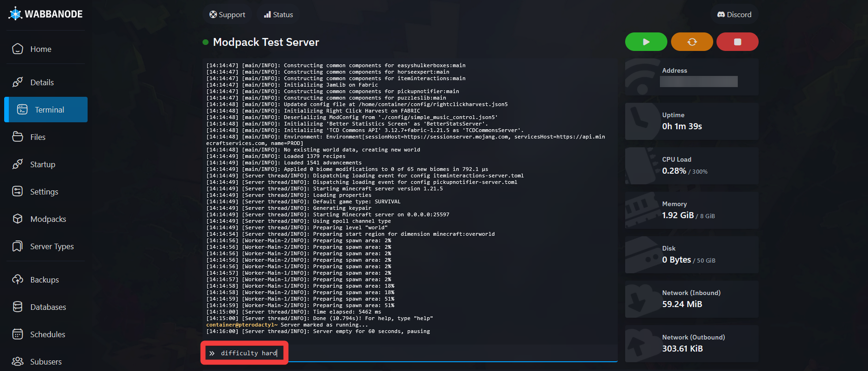Click log line 'Generating keypair'
Viewport: 868px width, 371px height.
[289, 208]
